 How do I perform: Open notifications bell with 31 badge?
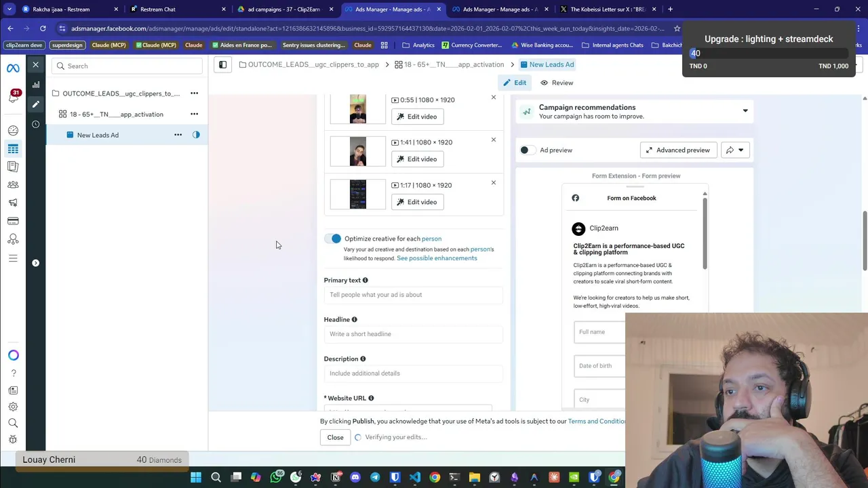point(13,96)
